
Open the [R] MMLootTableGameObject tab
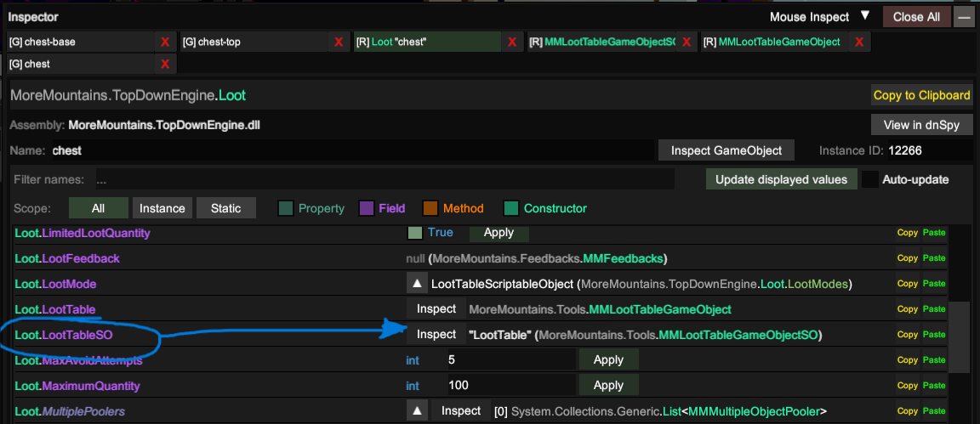pyautogui.click(x=775, y=42)
